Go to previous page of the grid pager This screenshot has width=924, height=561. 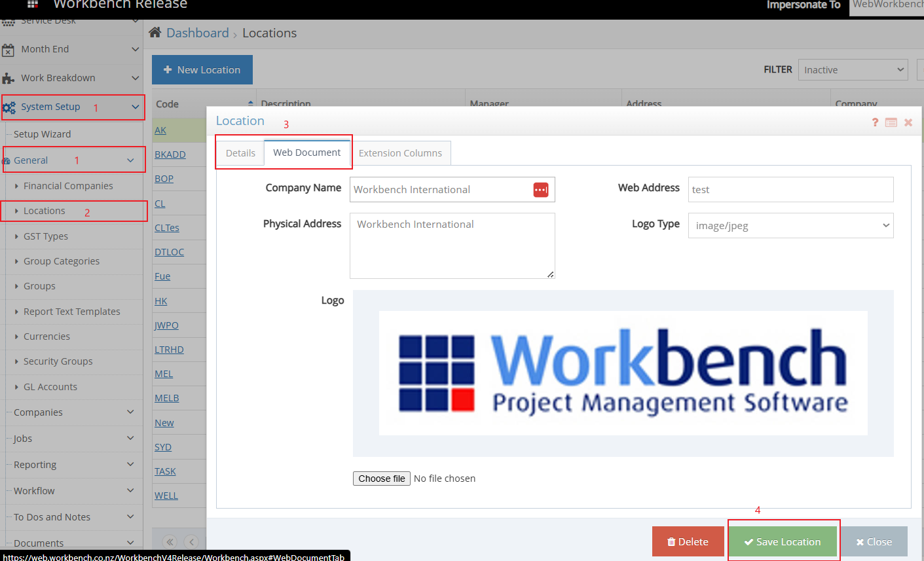point(192,541)
